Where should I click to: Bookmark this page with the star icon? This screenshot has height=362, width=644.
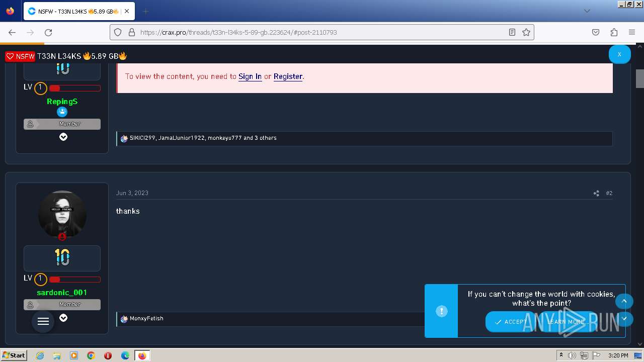tap(526, 32)
